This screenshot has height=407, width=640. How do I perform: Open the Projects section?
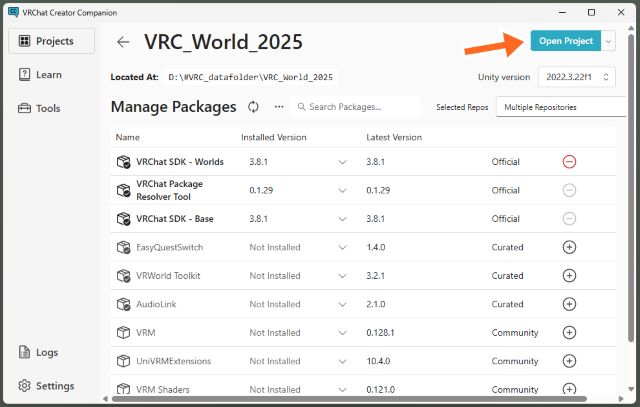[x=51, y=41]
